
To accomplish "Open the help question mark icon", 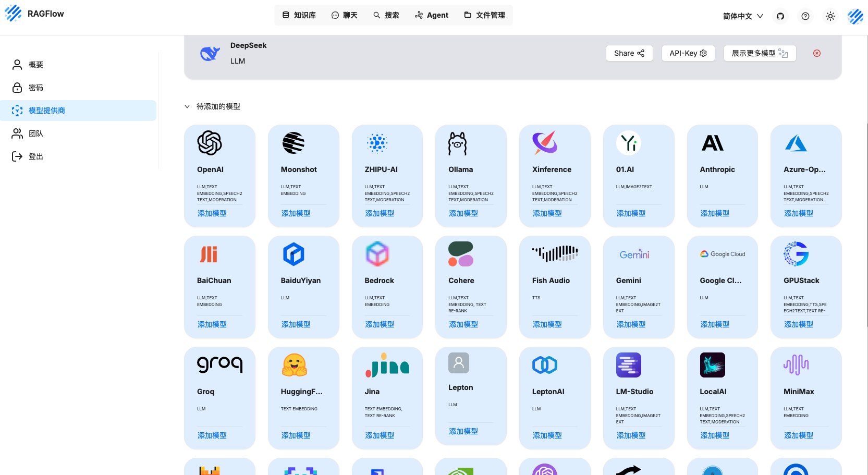I will [805, 16].
